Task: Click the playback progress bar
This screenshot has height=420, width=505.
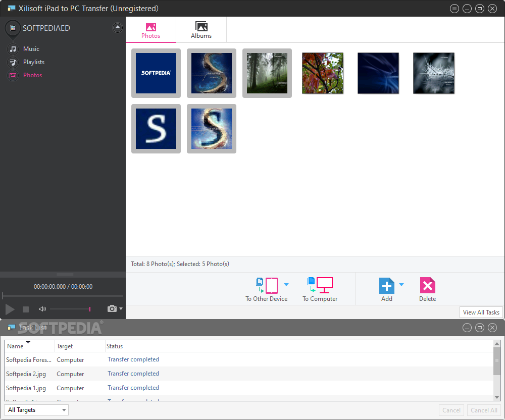Action: coord(63,295)
